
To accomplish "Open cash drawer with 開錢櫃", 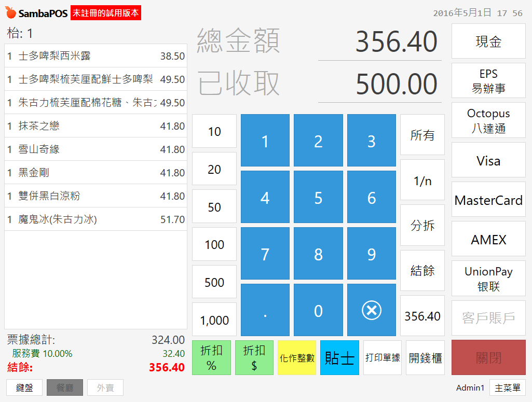I will click(425, 358).
